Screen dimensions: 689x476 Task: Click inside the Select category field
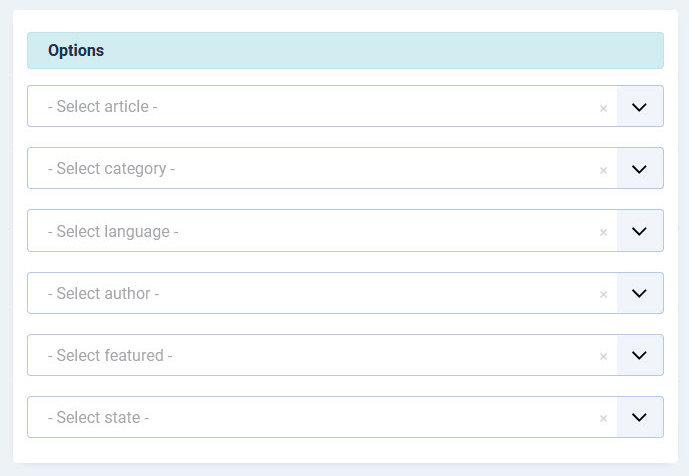pyautogui.click(x=300, y=169)
